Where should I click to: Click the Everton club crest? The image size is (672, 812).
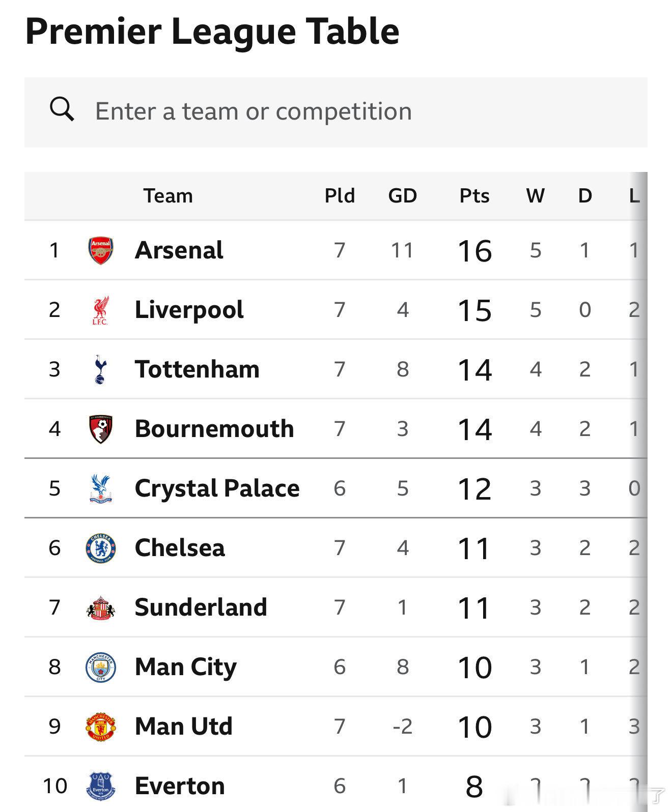(101, 786)
